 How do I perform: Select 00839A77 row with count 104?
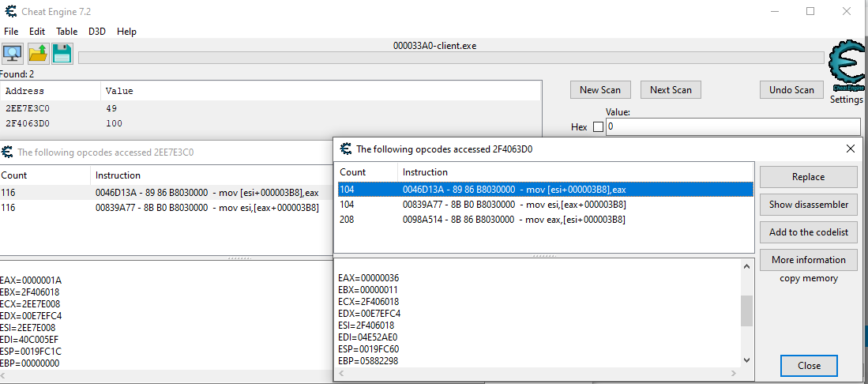(545, 205)
